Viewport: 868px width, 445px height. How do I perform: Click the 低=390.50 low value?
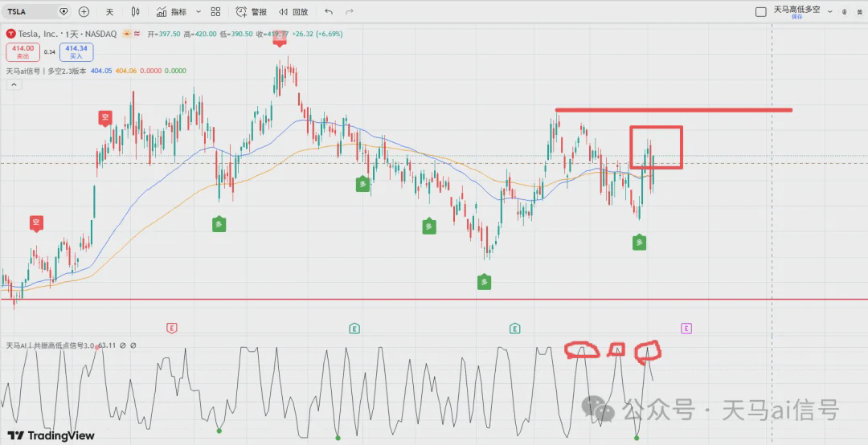[x=235, y=34]
